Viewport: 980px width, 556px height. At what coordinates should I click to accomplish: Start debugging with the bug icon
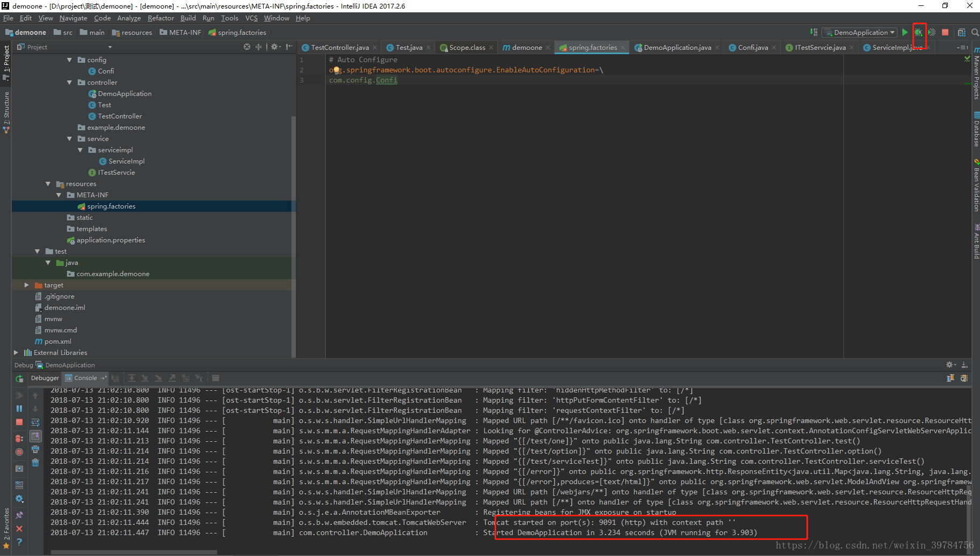pyautogui.click(x=918, y=32)
